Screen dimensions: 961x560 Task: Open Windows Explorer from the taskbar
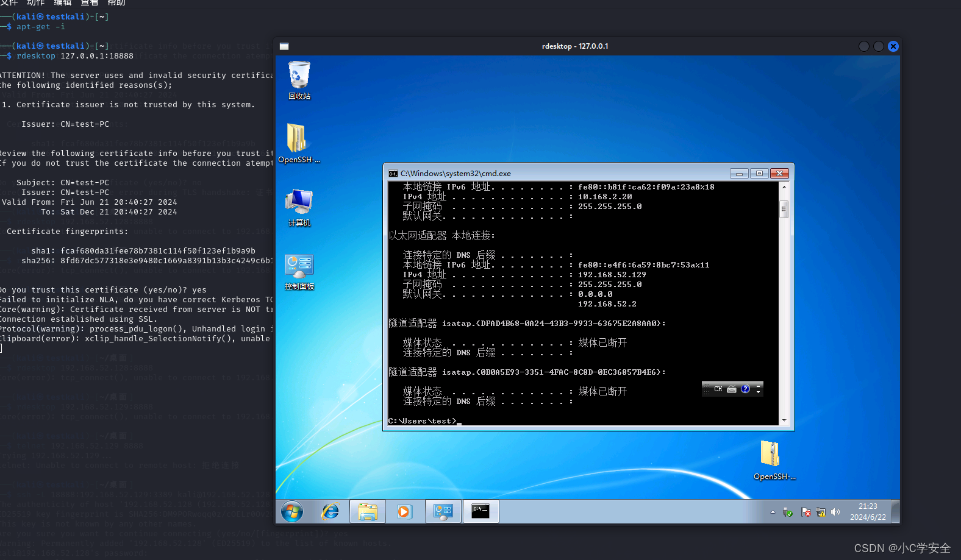pos(368,512)
